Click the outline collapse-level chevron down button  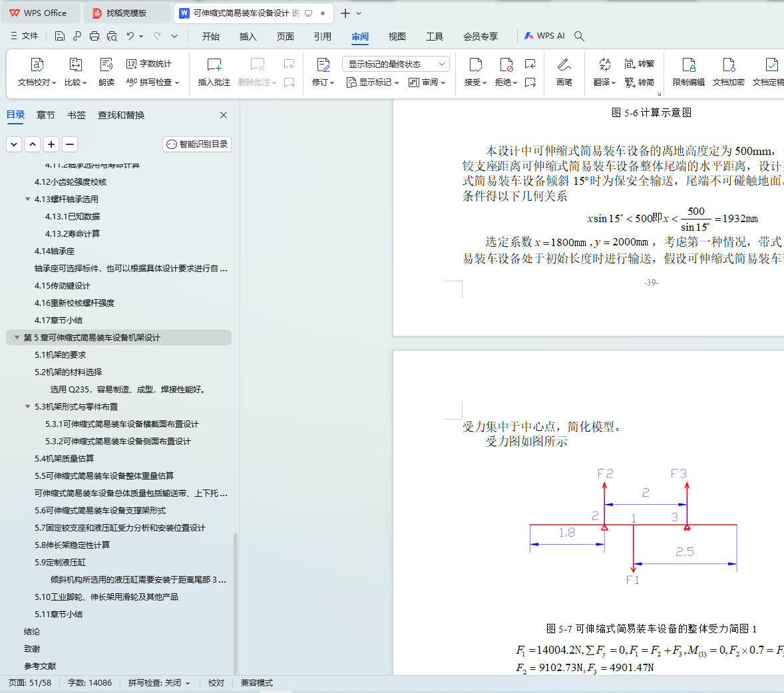[14, 144]
